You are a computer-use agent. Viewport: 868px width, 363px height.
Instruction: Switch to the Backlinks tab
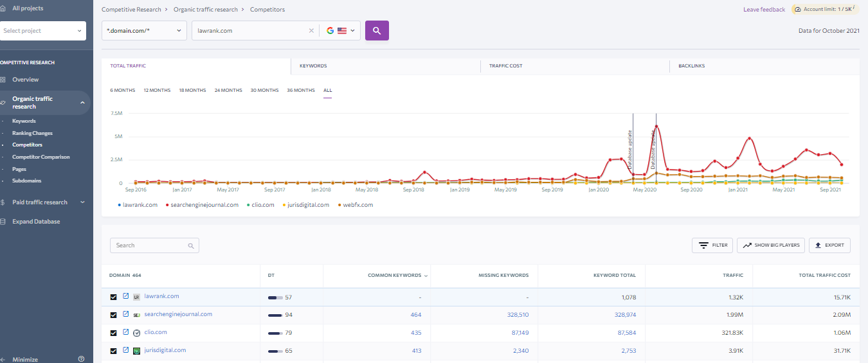(x=764, y=66)
